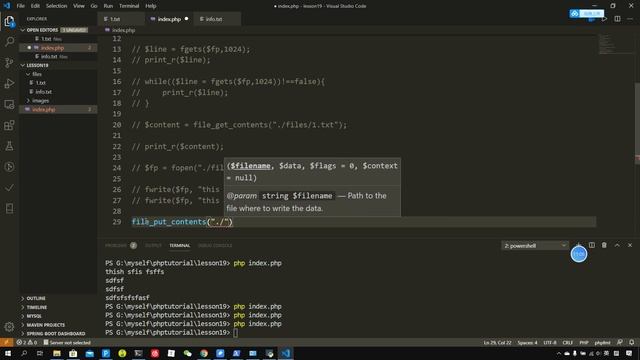Close the terminal panel
Viewport: 640px width, 360px height.
tap(630, 245)
